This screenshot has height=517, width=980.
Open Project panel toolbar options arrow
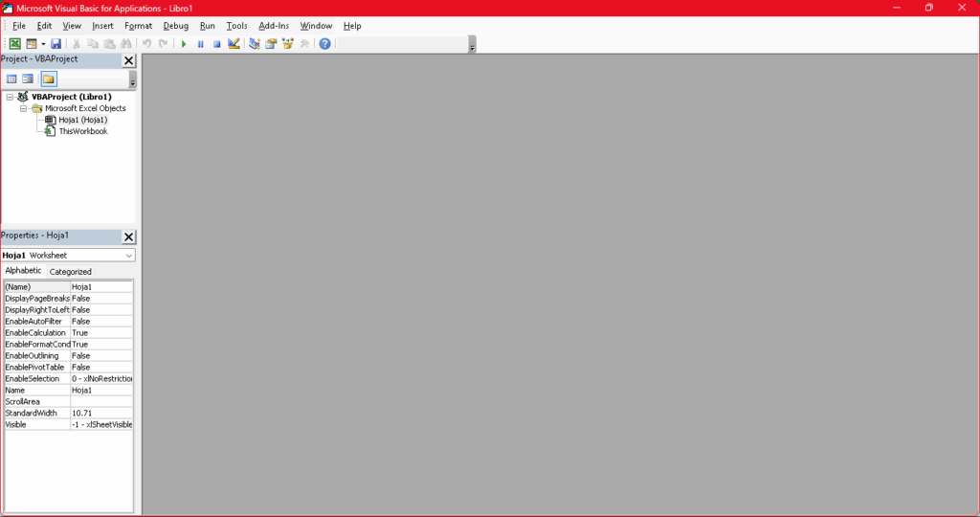(132, 79)
